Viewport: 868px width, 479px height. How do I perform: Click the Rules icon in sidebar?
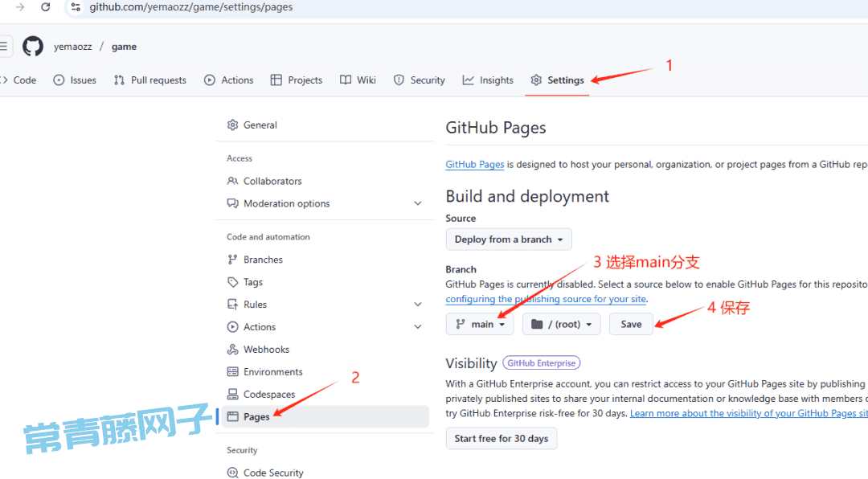[232, 305]
